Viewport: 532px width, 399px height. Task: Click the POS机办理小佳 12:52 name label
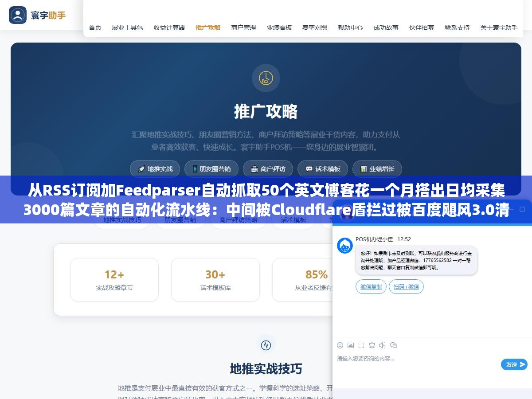pos(383,239)
